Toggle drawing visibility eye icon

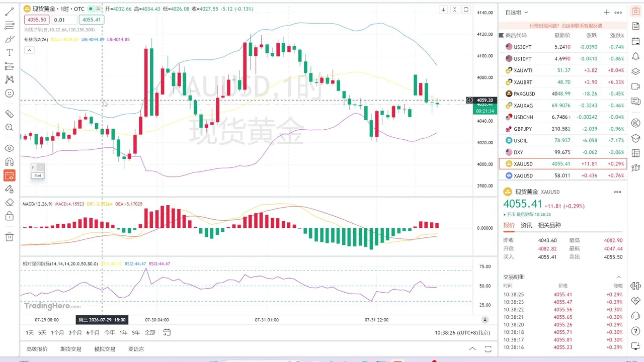[9, 148]
